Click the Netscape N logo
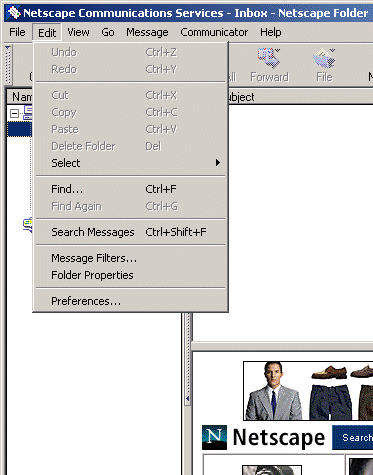The image size is (373, 475). [x=214, y=437]
